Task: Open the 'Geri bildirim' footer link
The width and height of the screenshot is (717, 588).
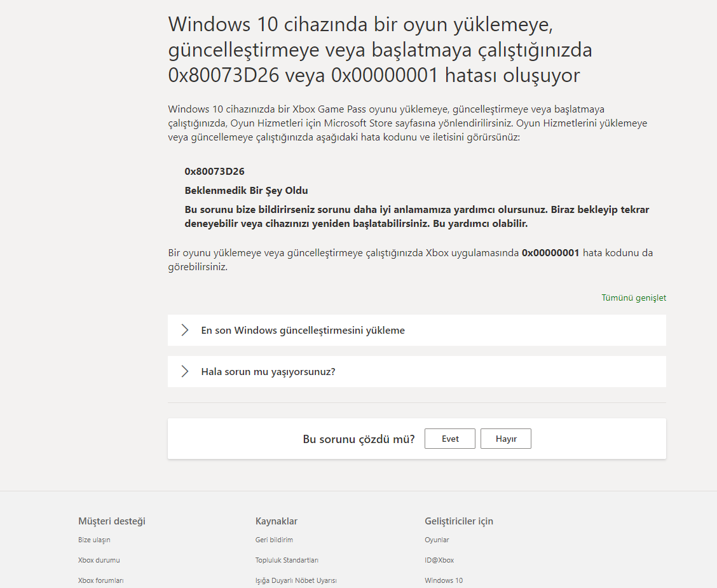Action: tap(274, 540)
